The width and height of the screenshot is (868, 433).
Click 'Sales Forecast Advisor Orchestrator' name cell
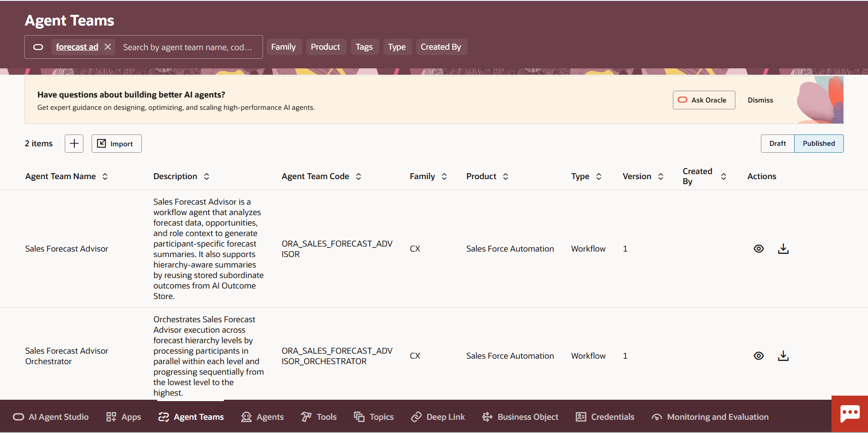67,356
